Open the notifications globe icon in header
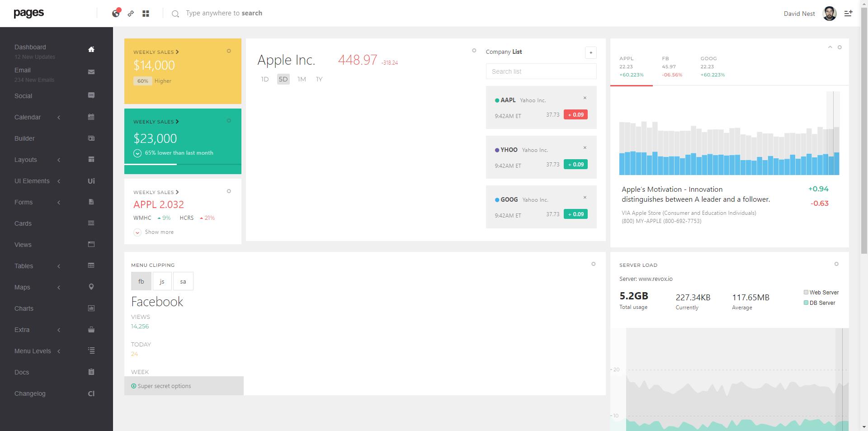The width and height of the screenshot is (868, 431). point(116,13)
